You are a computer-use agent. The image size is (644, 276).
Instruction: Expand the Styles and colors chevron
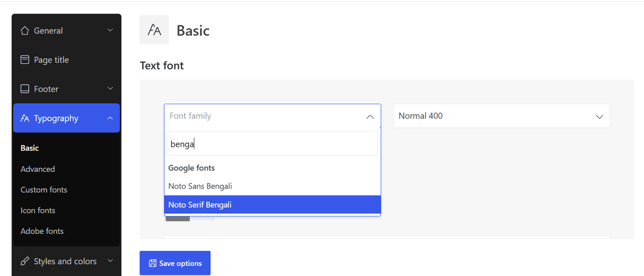point(110,261)
